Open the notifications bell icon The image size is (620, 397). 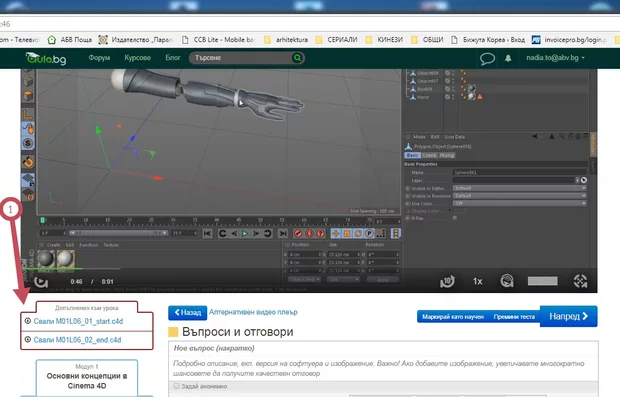508,58
